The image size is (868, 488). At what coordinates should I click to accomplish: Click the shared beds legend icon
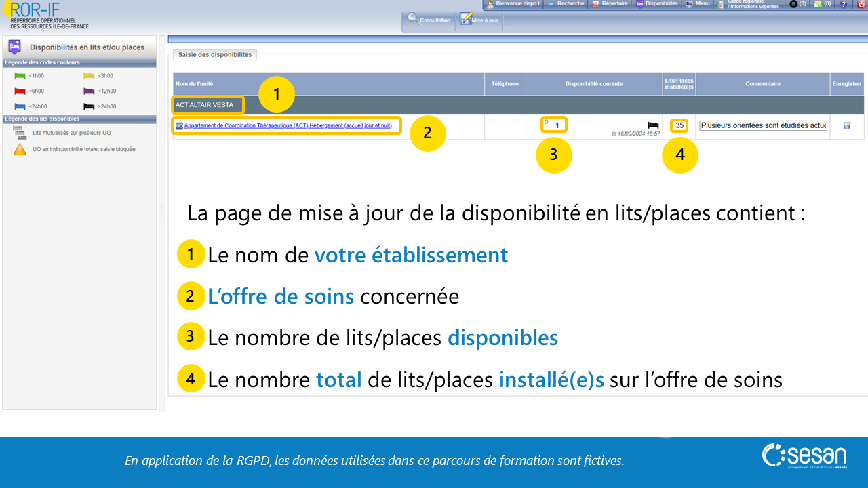[20, 133]
